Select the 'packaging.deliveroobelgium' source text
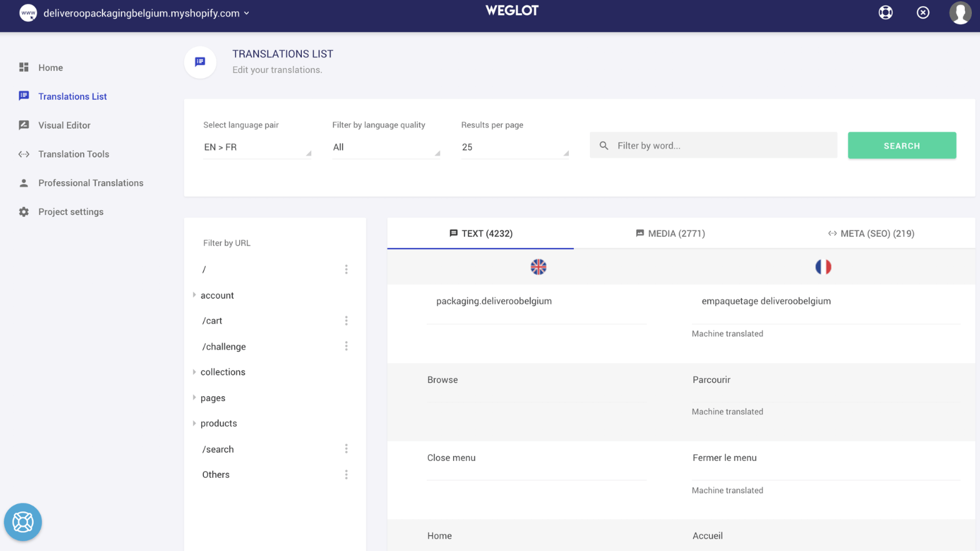 point(494,301)
